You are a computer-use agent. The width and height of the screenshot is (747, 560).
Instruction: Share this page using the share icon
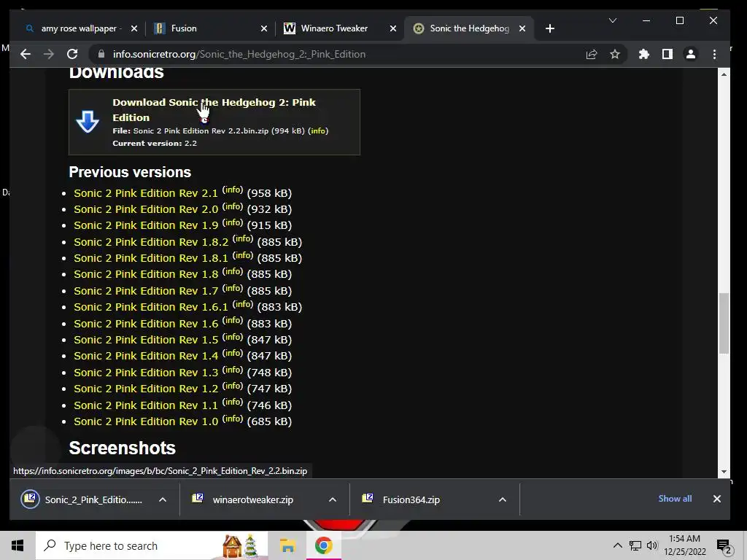[x=591, y=54]
